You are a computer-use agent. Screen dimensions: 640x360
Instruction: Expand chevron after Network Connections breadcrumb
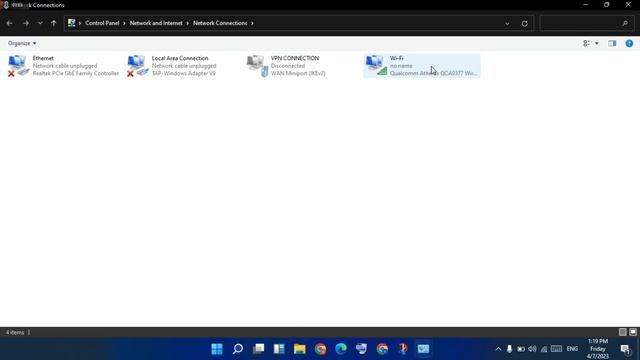point(252,23)
